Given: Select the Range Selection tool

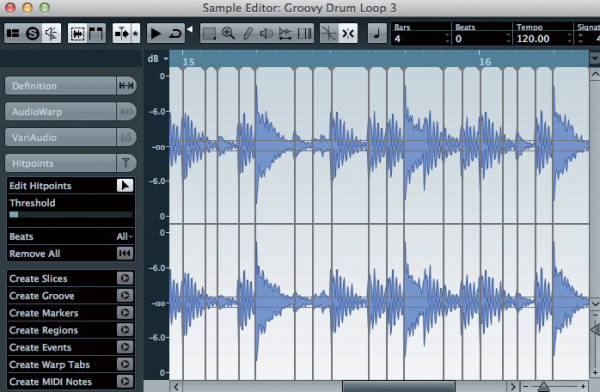Looking at the screenshot, I should [209, 33].
